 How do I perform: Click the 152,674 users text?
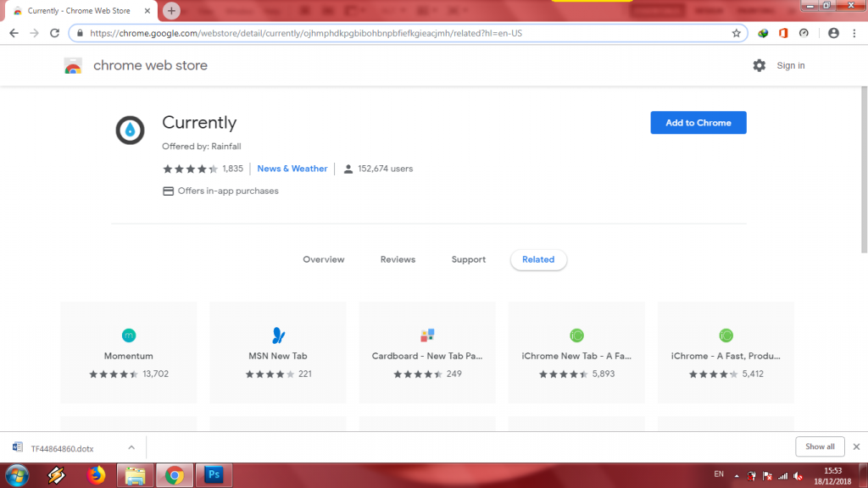(x=386, y=169)
